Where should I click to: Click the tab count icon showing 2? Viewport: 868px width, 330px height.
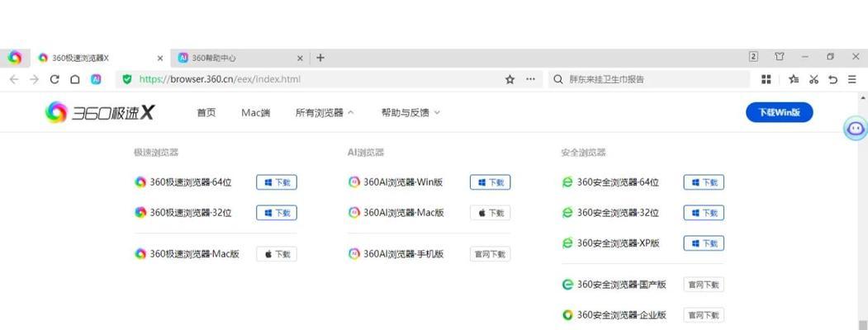[753, 56]
